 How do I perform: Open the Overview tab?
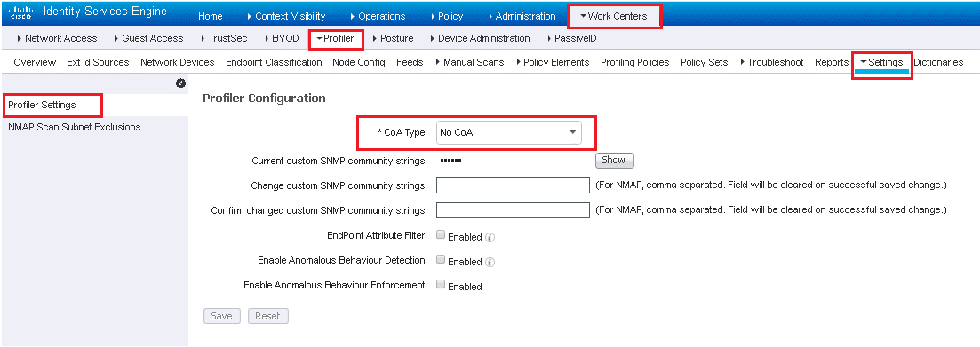(35, 62)
